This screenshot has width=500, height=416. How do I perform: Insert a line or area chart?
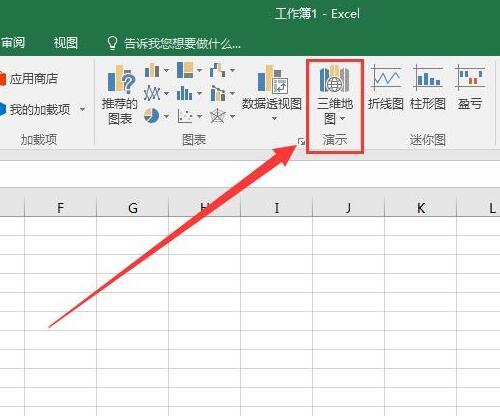click(156, 93)
